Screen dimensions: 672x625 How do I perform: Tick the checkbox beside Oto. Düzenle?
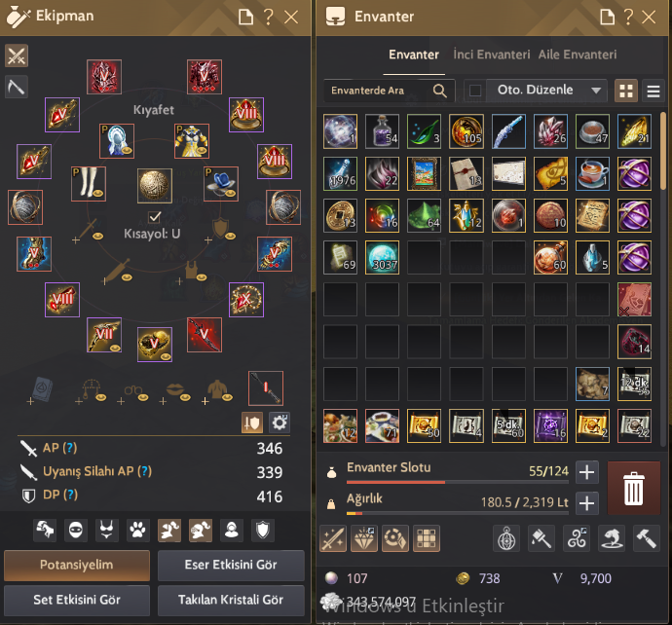click(475, 91)
